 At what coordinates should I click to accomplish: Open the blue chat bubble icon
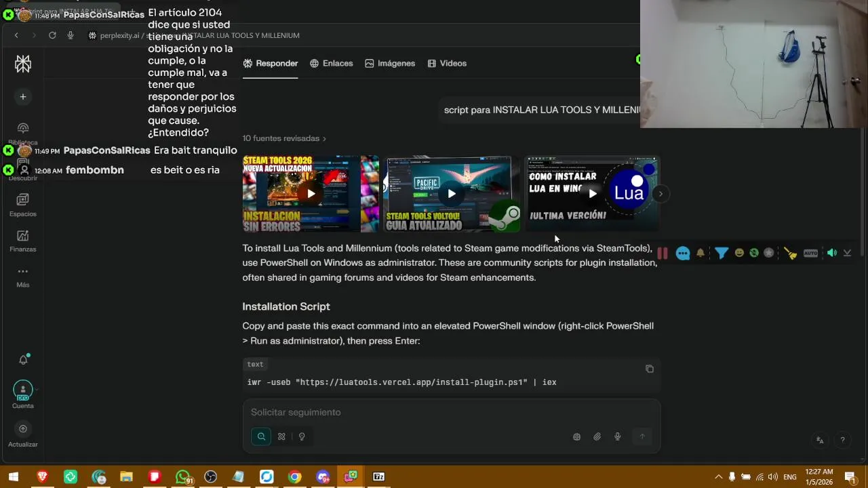(x=683, y=253)
